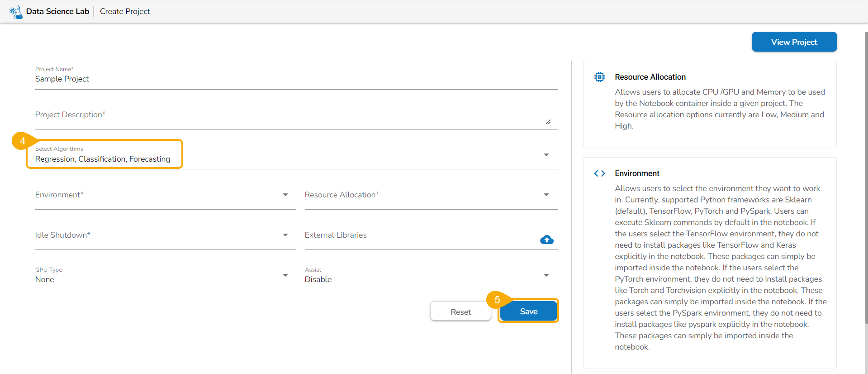Viewport: 868px width, 374px height.
Task: Click the External Libraries cloud upload icon
Action: [x=546, y=240]
